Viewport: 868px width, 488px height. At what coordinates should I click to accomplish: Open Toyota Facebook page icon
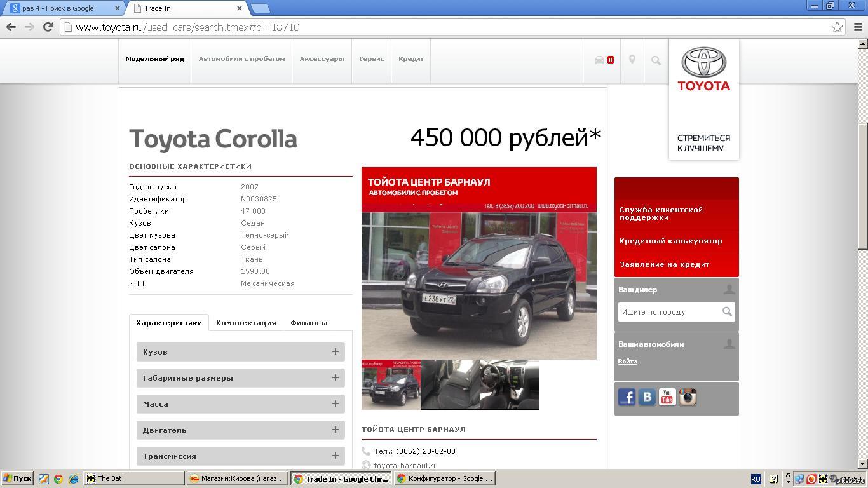click(x=627, y=397)
